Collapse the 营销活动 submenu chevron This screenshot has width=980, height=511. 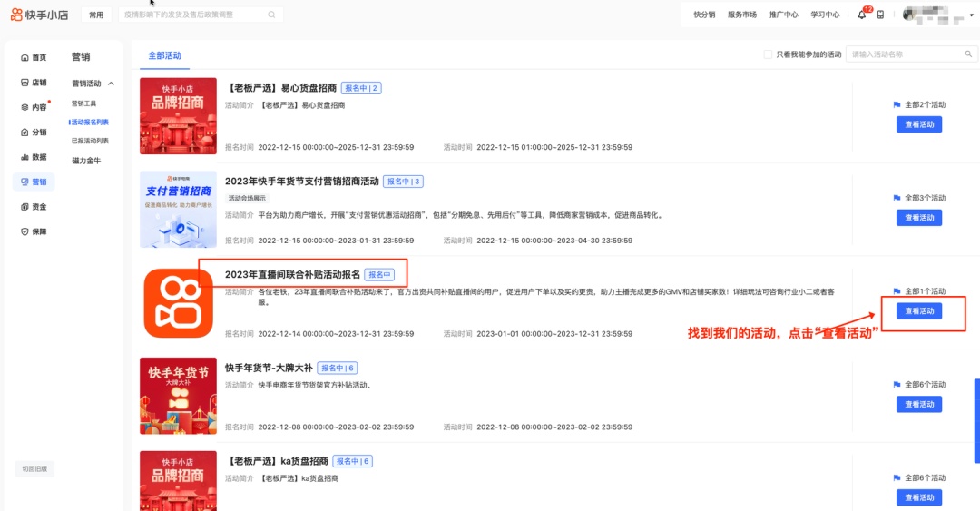(112, 84)
